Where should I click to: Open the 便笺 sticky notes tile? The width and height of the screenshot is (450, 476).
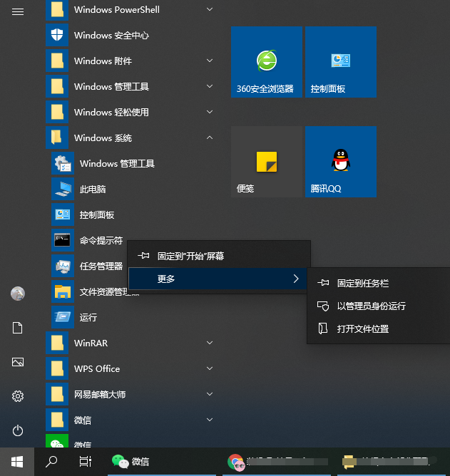point(267,162)
